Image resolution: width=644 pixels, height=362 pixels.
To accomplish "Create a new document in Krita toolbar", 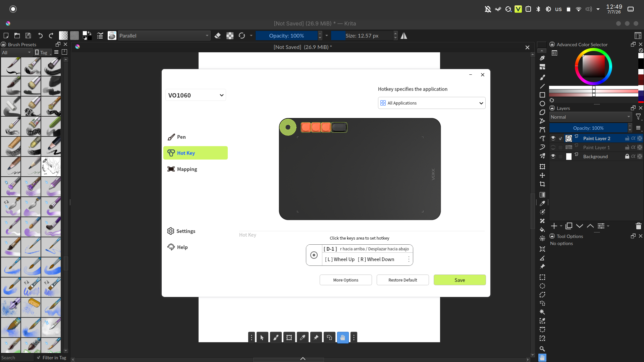I will (x=6, y=36).
